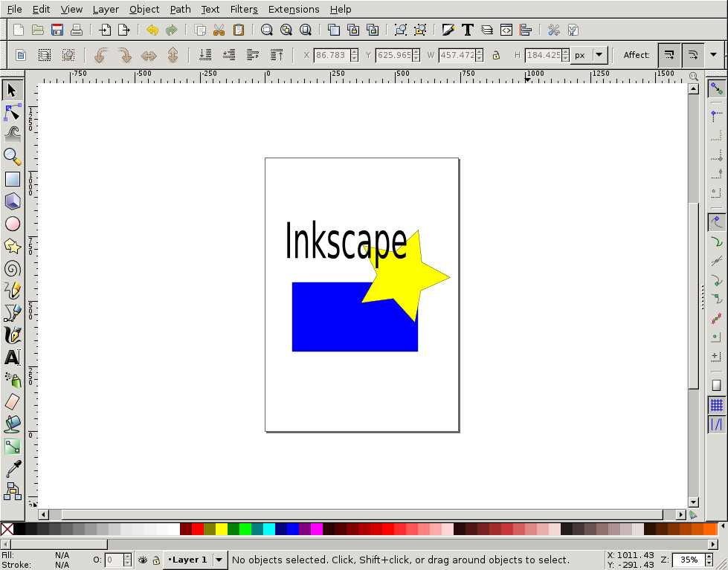Pick the Color dropper tool

click(x=12, y=469)
